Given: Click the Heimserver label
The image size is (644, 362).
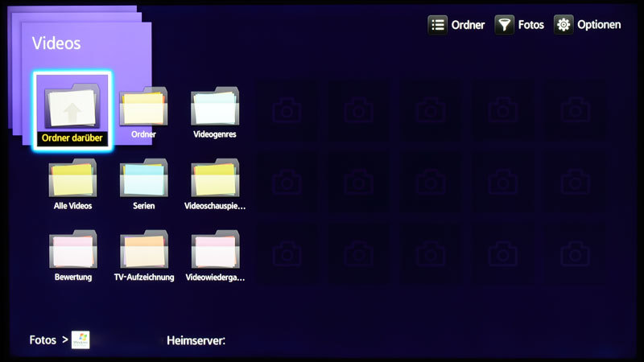Looking at the screenshot, I should pyautogui.click(x=196, y=340).
